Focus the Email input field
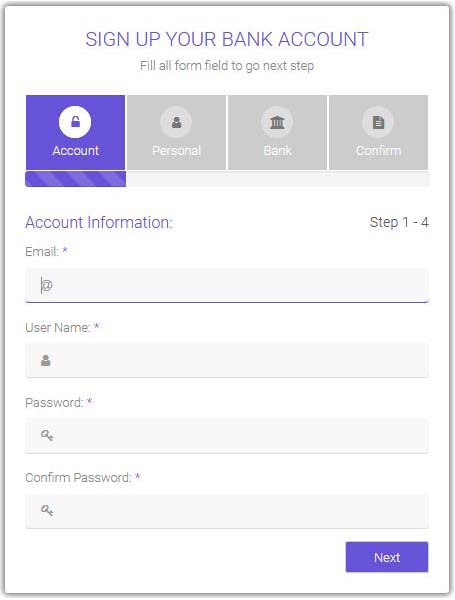 (227, 285)
